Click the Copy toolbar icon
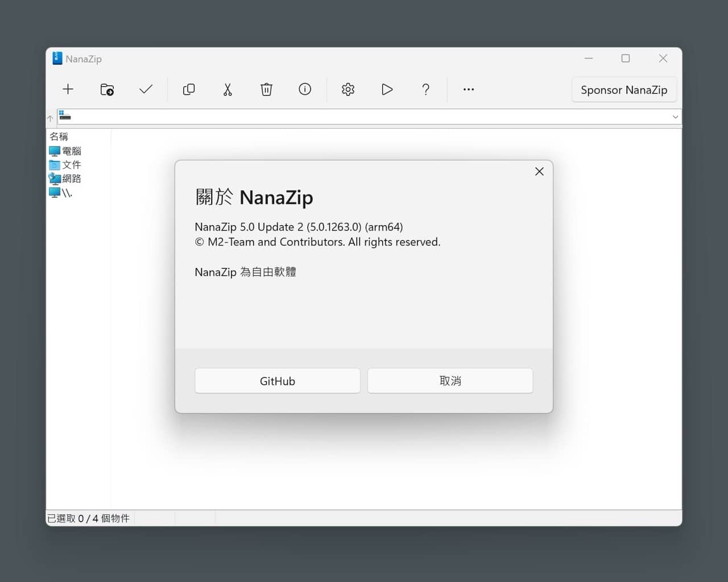The height and width of the screenshot is (582, 728). point(189,89)
